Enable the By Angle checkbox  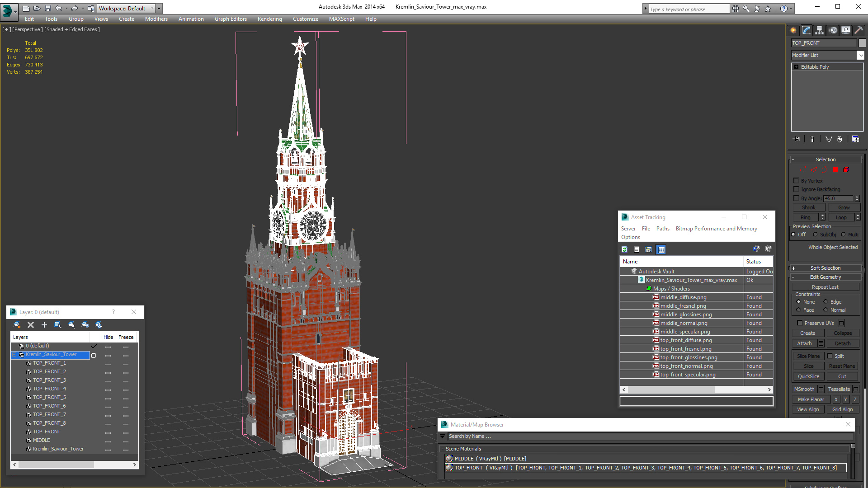[797, 198]
